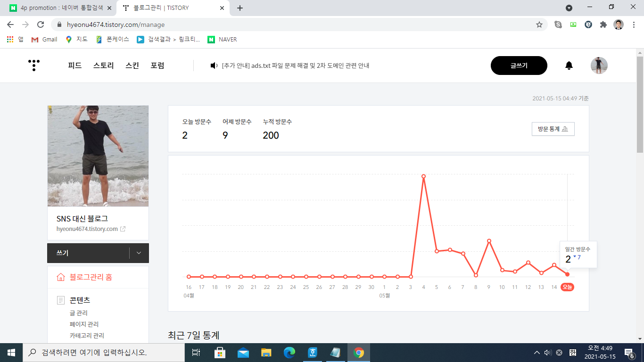Expand the dropdown arrow next to 쓰기
Viewport: 644px width, 362px height.
pos(139,253)
